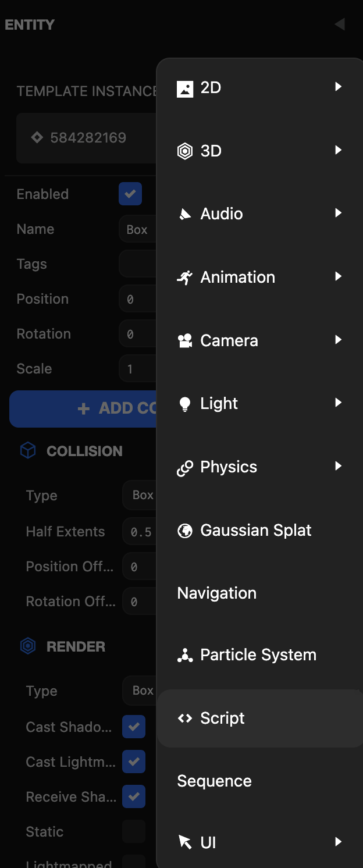Image resolution: width=363 pixels, height=868 pixels.
Task: Collapse the Entity panel with the arrow
Action: click(x=340, y=24)
